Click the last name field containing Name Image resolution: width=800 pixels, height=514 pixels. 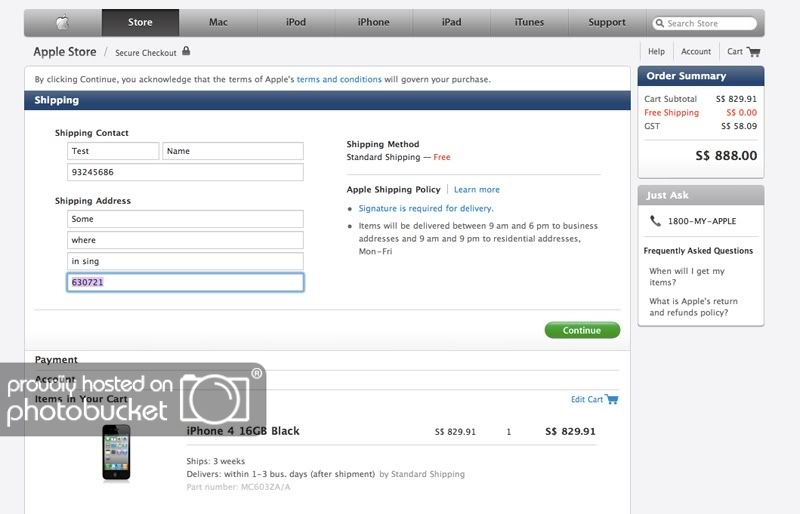click(233, 151)
